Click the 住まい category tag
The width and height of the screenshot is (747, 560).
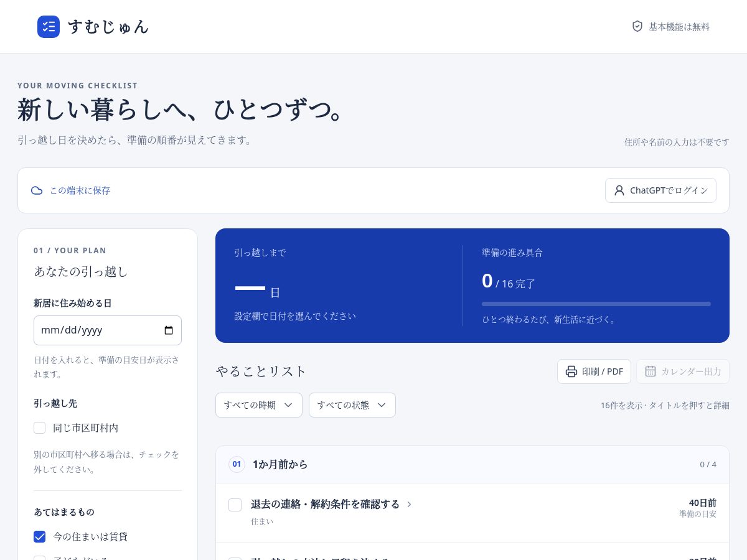point(262,521)
